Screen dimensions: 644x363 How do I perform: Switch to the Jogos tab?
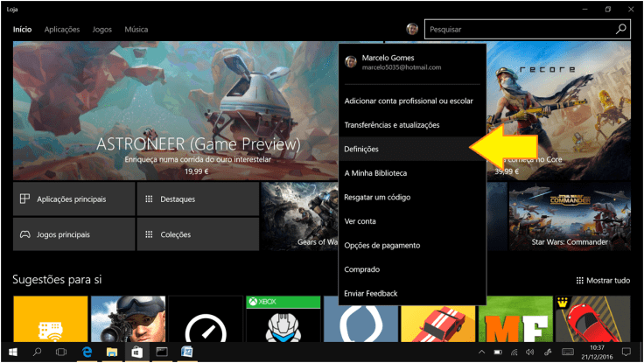(x=102, y=30)
